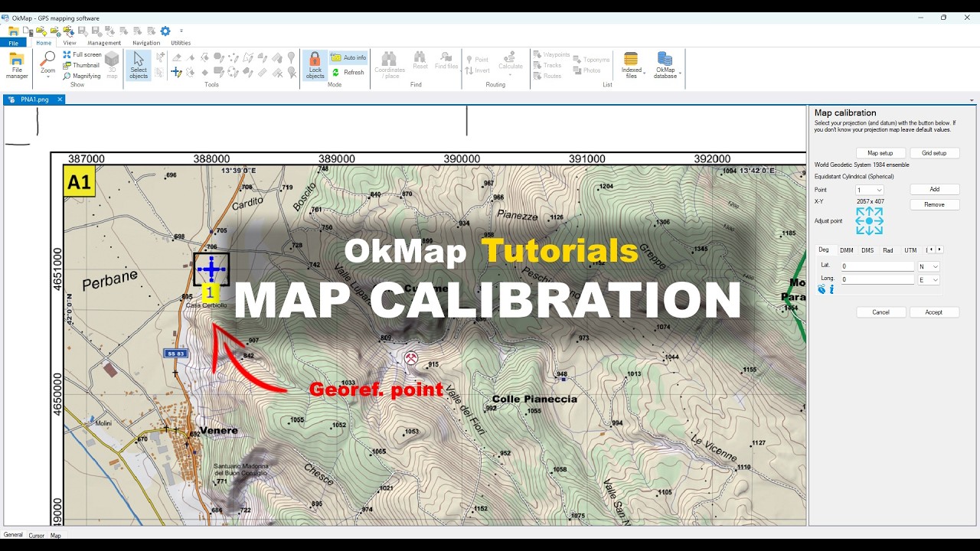Click the Cancel button
This screenshot has height=551, width=980.
pos(880,312)
